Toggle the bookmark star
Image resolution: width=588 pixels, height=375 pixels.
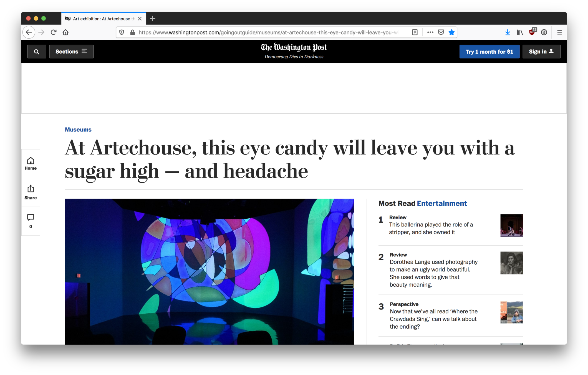[451, 32]
